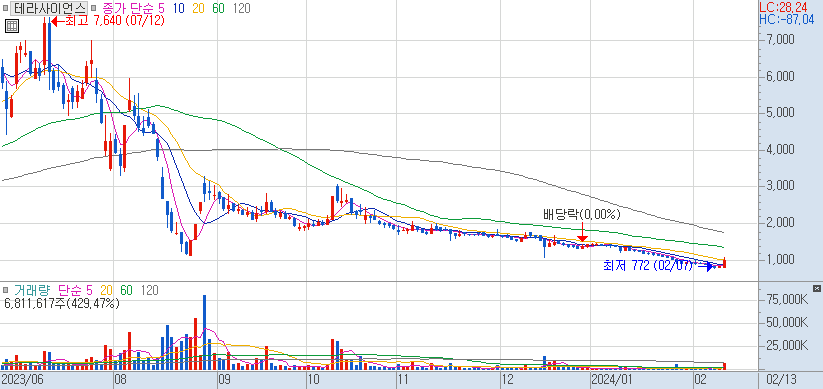
Task: Click the 75,000K volume axis label
Action: tap(787, 299)
